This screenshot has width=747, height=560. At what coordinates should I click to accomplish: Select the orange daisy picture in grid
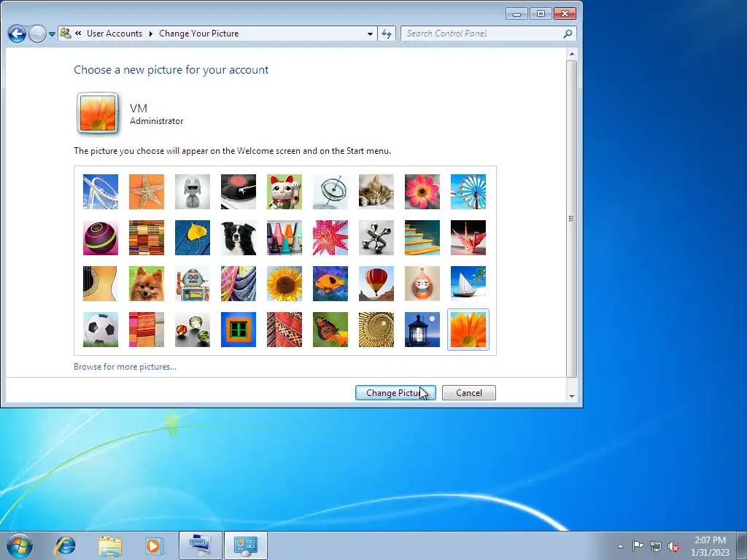(x=468, y=330)
